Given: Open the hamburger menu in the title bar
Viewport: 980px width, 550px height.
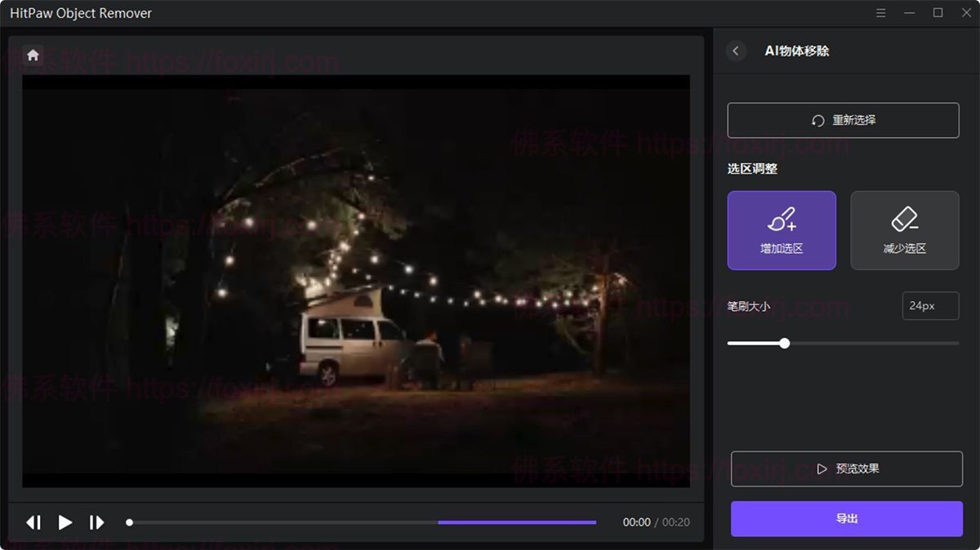Looking at the screenshot, I should coord(880,13).
